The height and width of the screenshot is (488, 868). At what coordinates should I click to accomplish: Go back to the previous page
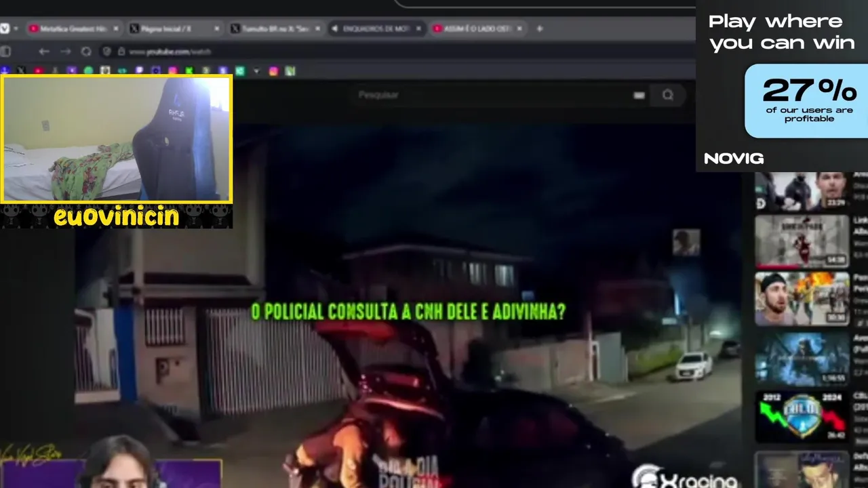[44, 52]
